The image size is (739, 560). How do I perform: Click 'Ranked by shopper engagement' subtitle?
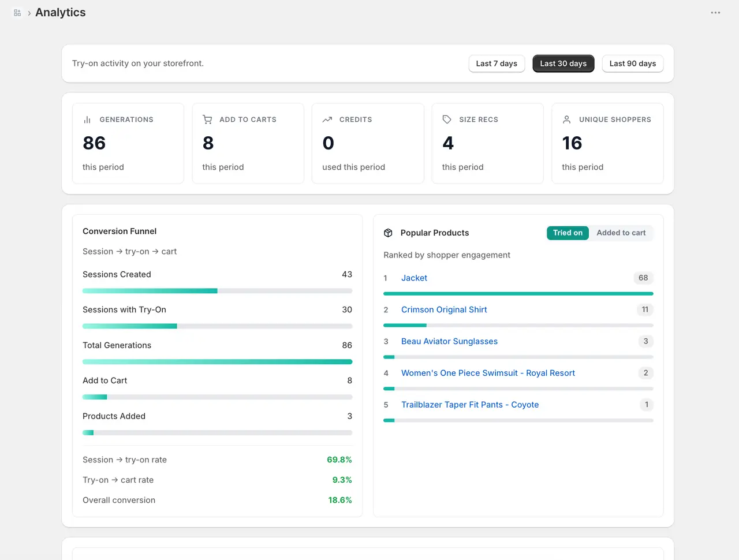click(447, 255)
